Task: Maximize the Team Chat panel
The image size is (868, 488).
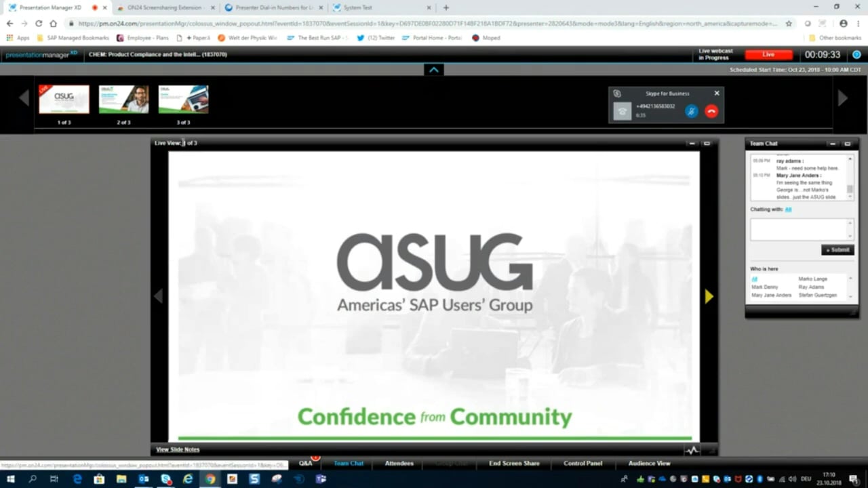Action: click(847, 144)
